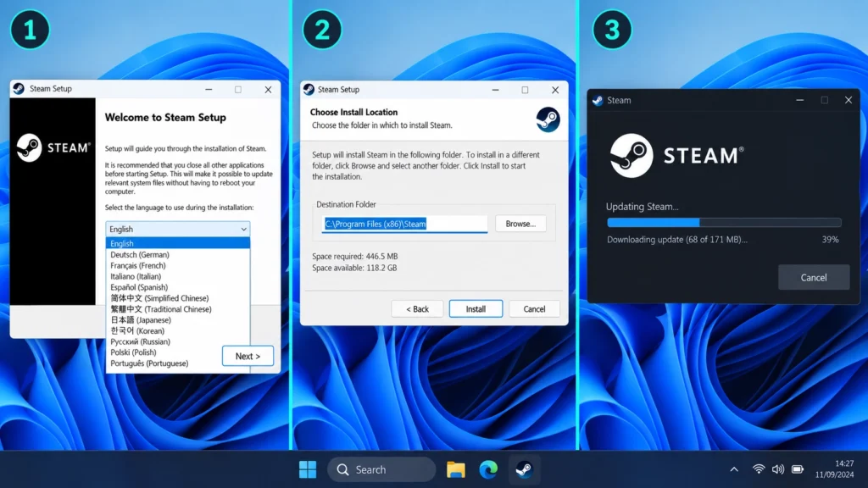This screenshot has width=868, height=488.
Task: Click the Steam logo in updater window
Action: coord(631,156)
